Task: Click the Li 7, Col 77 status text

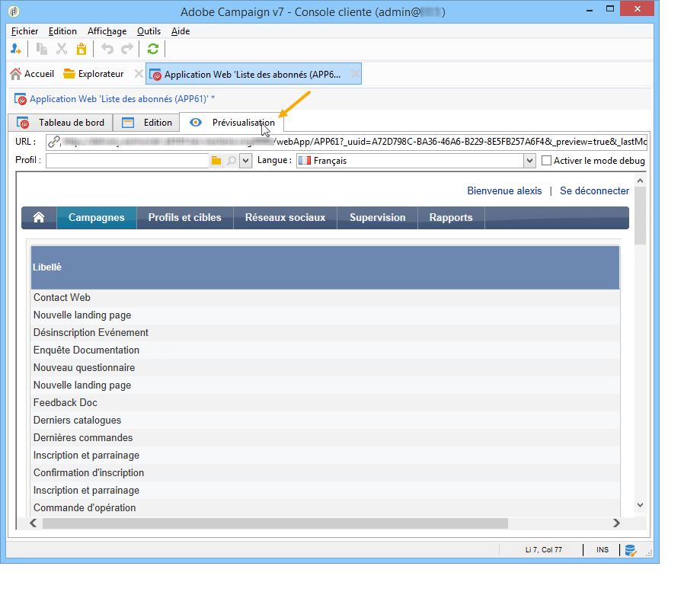Action: tap(543, 550)
